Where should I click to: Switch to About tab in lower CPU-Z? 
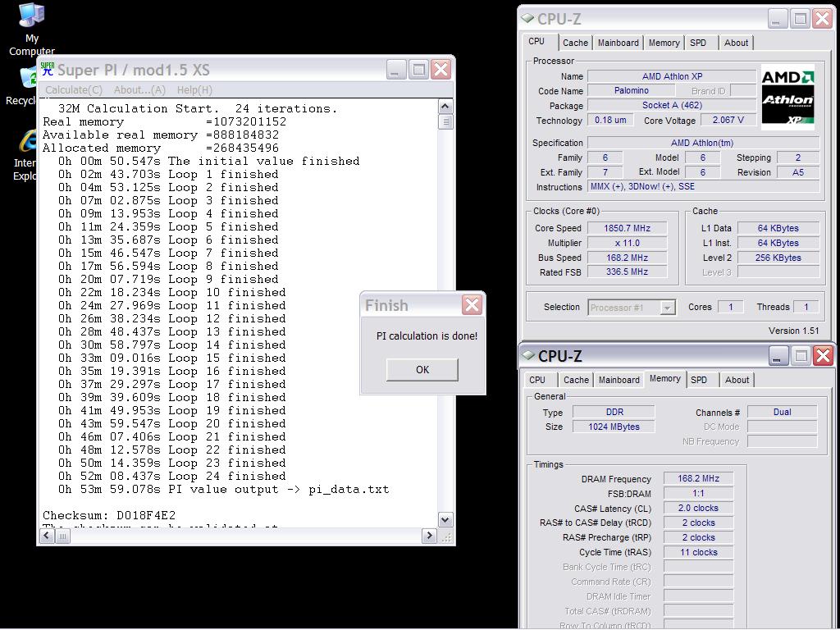coord(737,380)
